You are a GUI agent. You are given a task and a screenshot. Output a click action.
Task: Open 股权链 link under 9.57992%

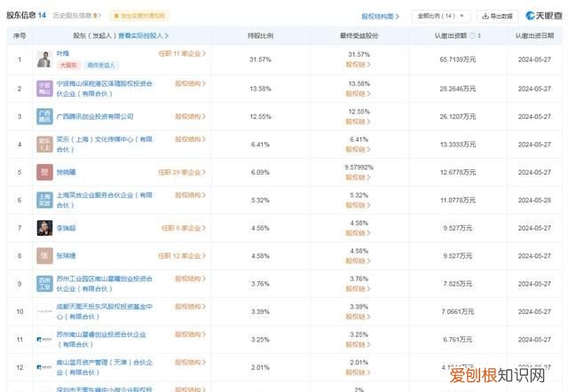coord(358,177)
